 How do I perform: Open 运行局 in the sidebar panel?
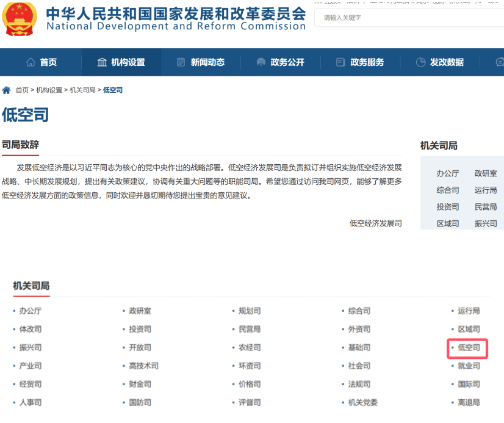(x=486, y=190)
